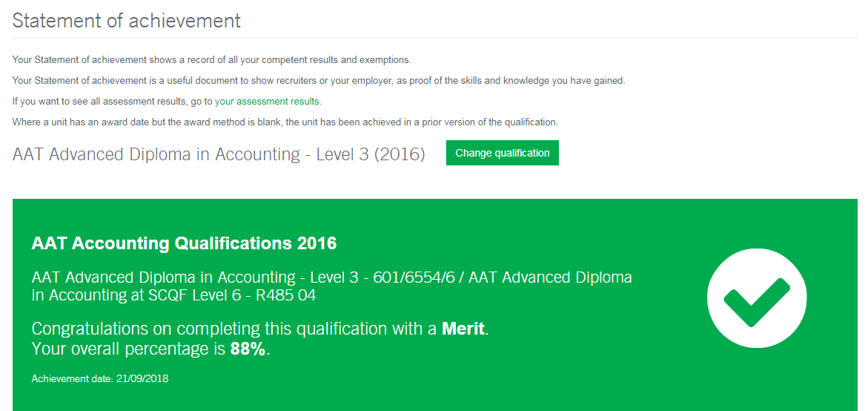868x411 pixels.
Task: Click the 'Statement of achievement' page heading
Action: pos(127,21)
